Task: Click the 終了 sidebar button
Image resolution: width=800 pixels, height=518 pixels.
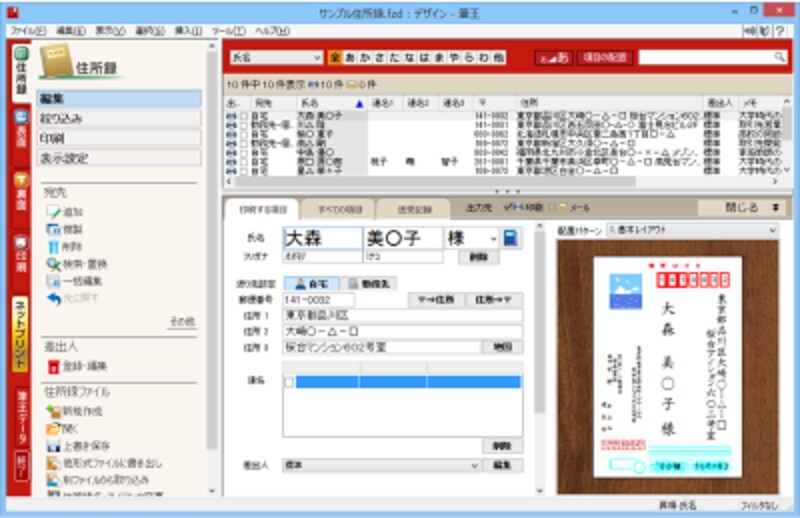Action: tap(21, 466)
